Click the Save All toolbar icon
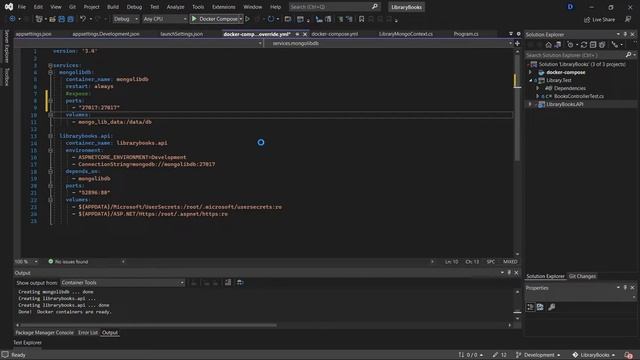This screenshot has height=360, width=640. pos(70,19)
